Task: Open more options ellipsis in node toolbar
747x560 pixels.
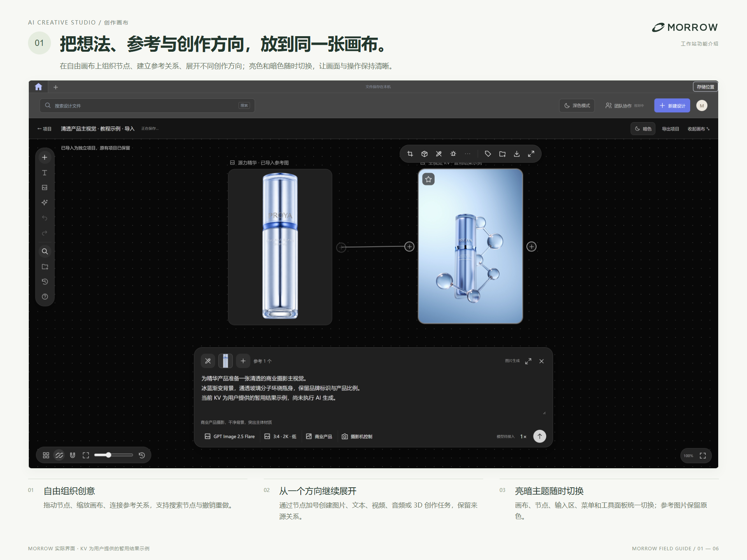Action: (468, 154)
